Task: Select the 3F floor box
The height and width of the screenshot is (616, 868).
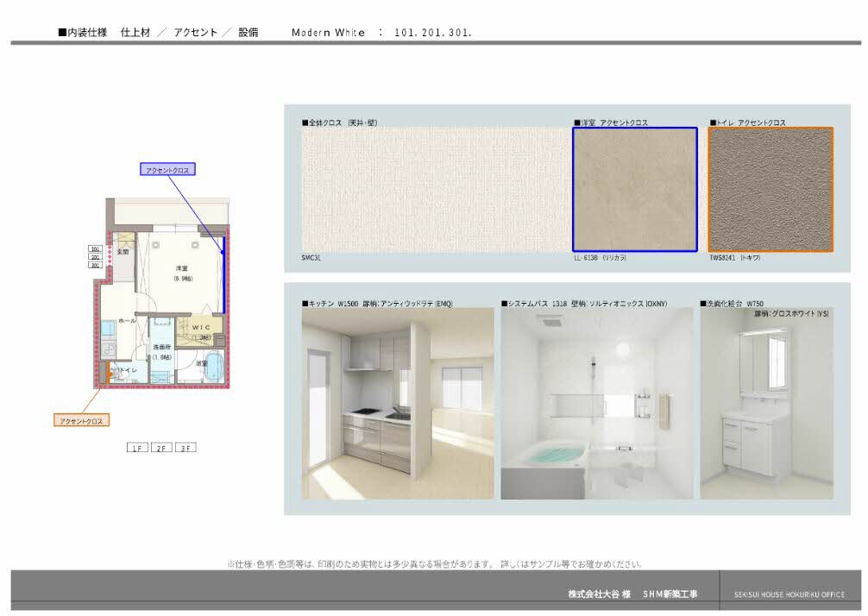Action: [185, 448]
